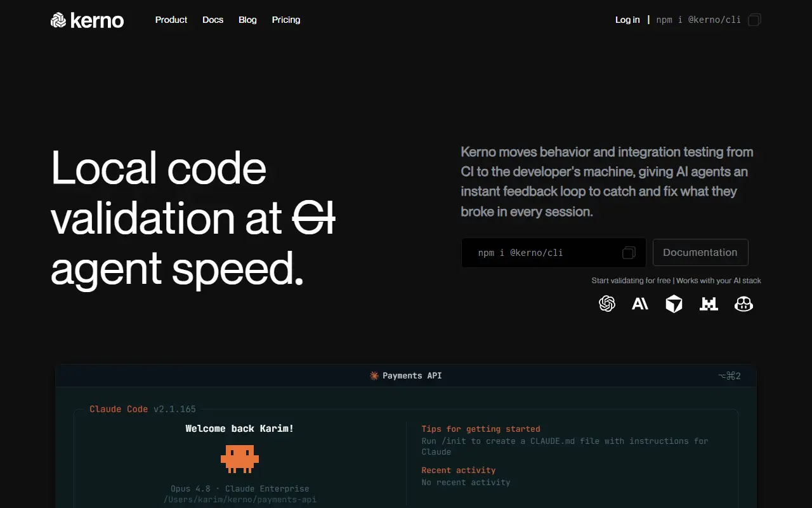Click the orange pixel Claude mascot
Screen dimensions: 812x508
(x=240, y=458)
